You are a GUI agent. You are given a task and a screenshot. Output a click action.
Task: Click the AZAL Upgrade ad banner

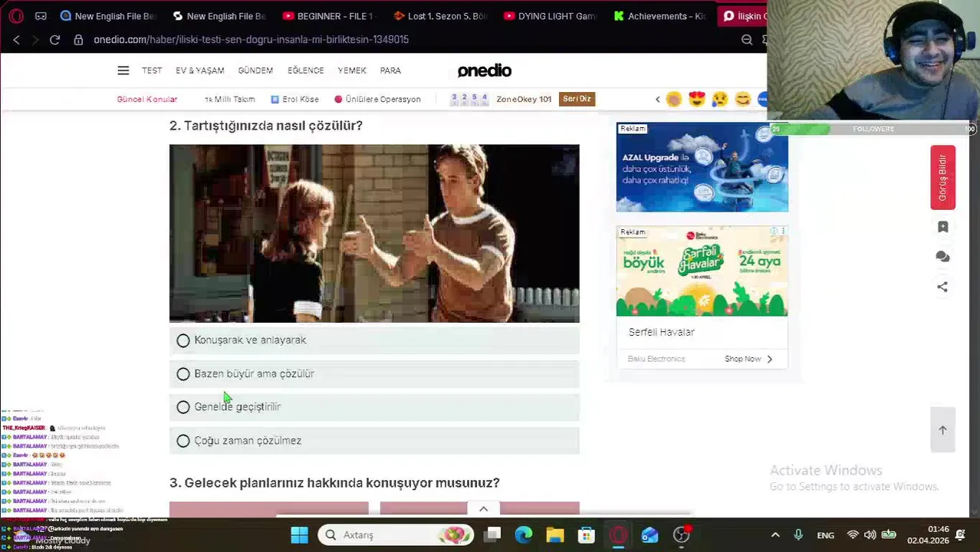coord(702,167)
